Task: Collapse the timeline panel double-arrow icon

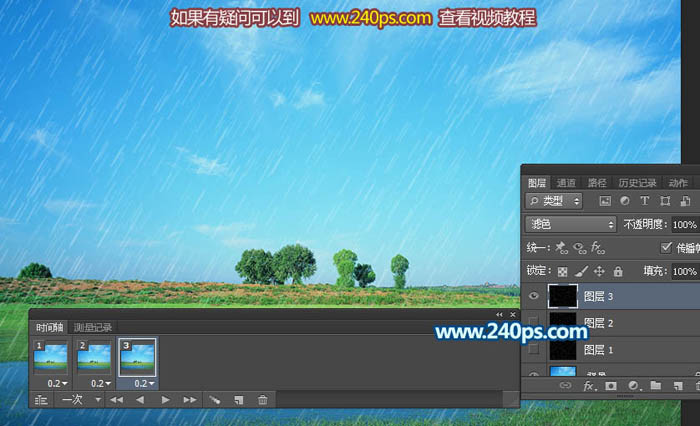Action: click(x=499, y=315)
